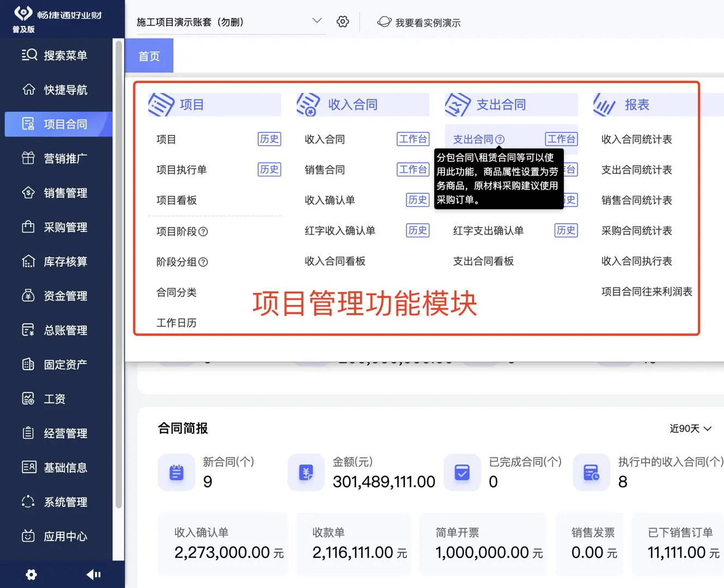Open the 采购管理 module

coord(57,227)
